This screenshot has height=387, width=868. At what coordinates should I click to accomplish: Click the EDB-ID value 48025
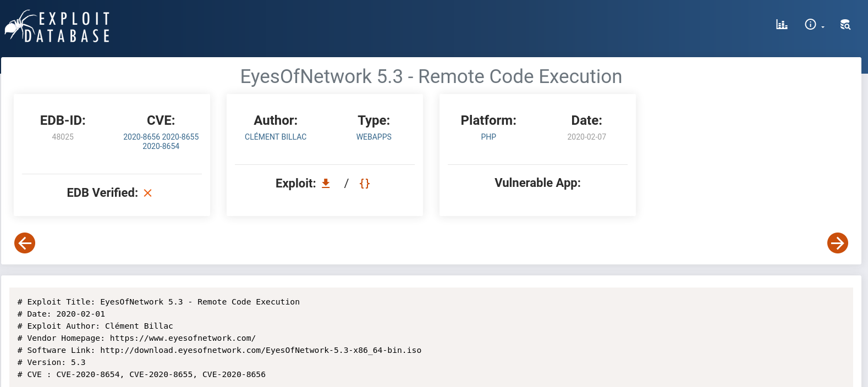(x=63, y=137)
